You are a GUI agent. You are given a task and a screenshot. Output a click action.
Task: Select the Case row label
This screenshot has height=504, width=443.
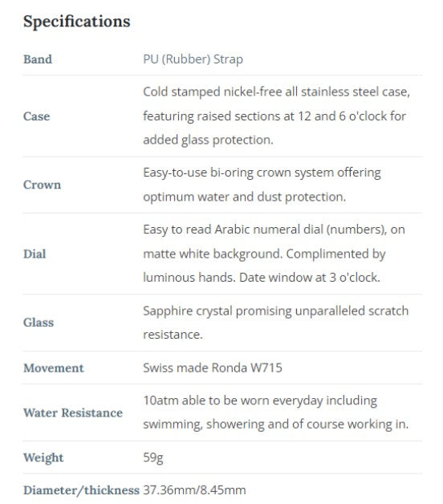click(x=37, y=116)
